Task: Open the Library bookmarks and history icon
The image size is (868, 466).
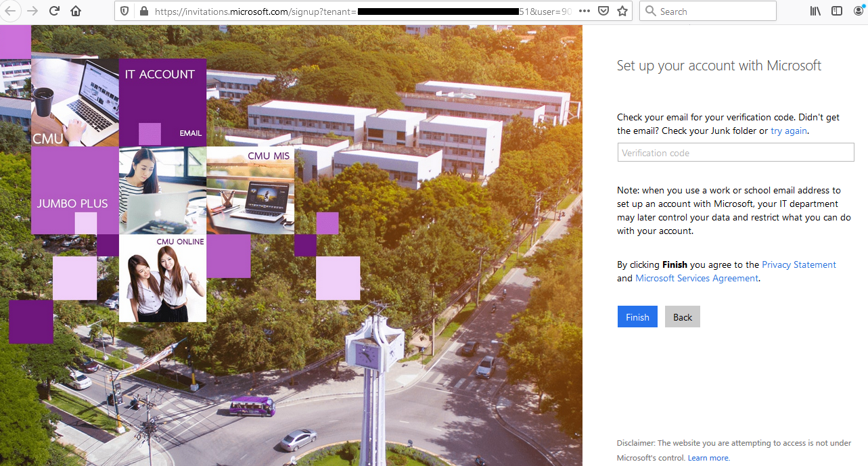Action: [x=816, y=11]
